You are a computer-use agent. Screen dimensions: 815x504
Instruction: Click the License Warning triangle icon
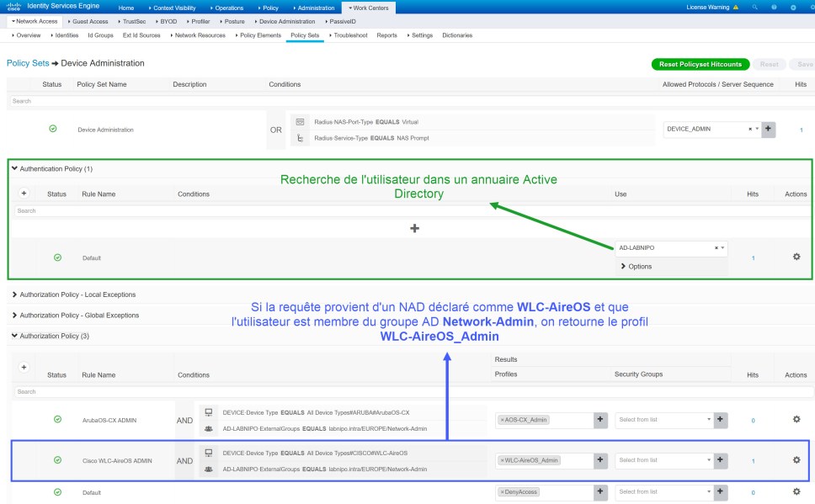[736, 7]
